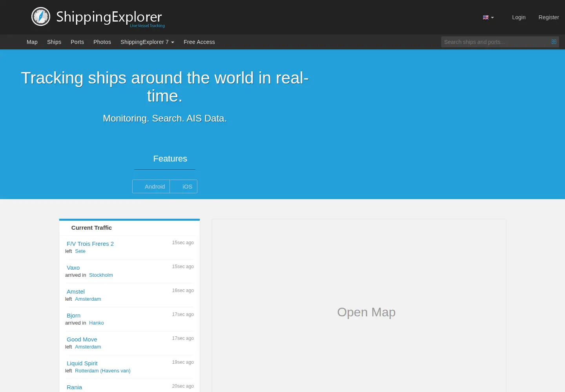This screenshot has height=392, width=565.
Task: Open the Free Access page
Action: (x=199, y=42)
